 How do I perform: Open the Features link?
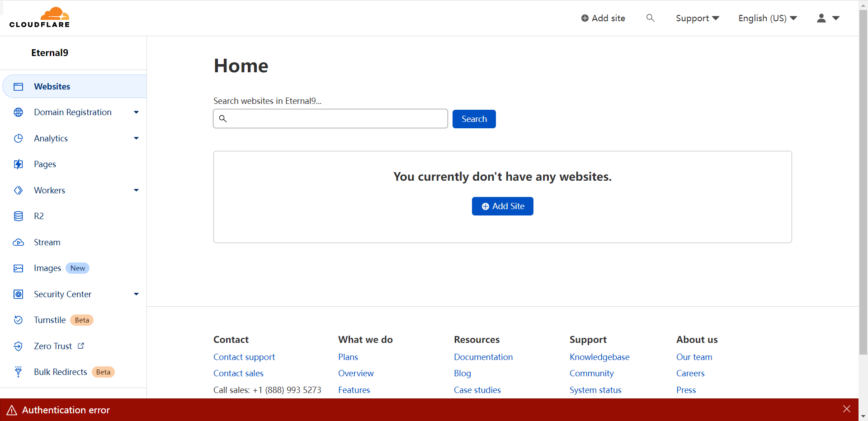coord(354,390)
